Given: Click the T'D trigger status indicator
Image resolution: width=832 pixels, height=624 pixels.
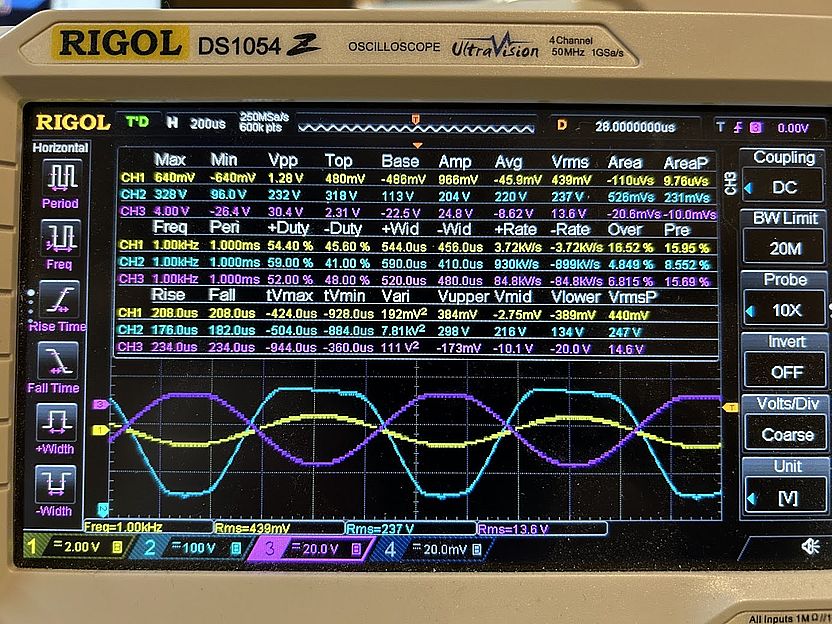Looking at the screenshot, I should (x=137, y=122).
